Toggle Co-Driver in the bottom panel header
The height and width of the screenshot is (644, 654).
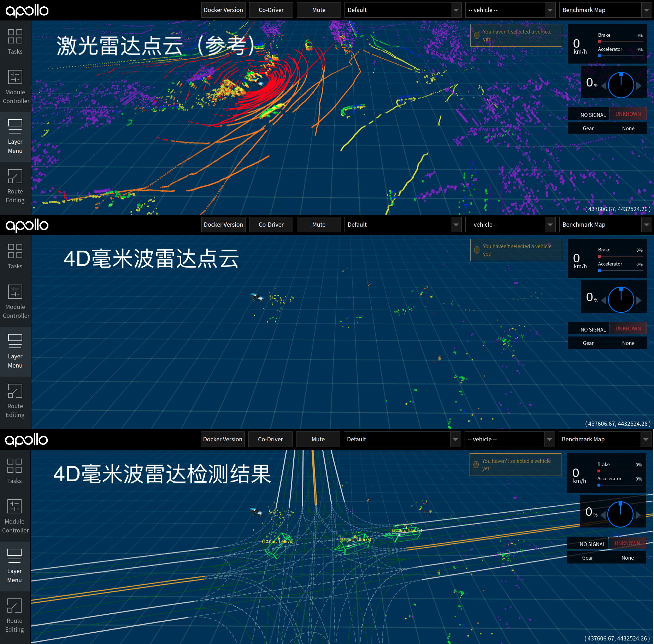coord(270,439)
